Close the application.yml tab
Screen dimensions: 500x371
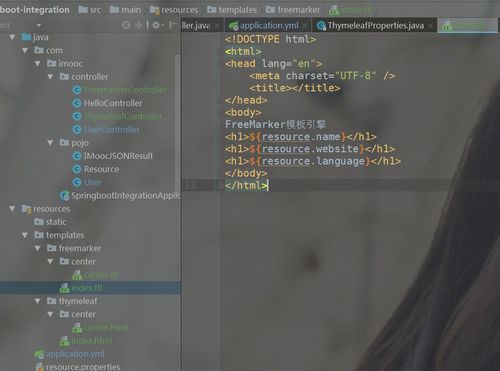[305, 26]
